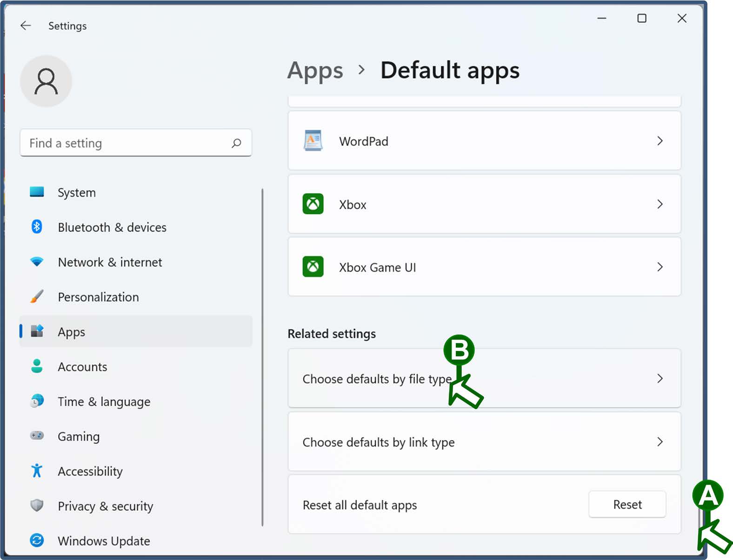Screen dimensions: 733x560
Task: Expand WordPad defaults chevron
Action: 660,141
